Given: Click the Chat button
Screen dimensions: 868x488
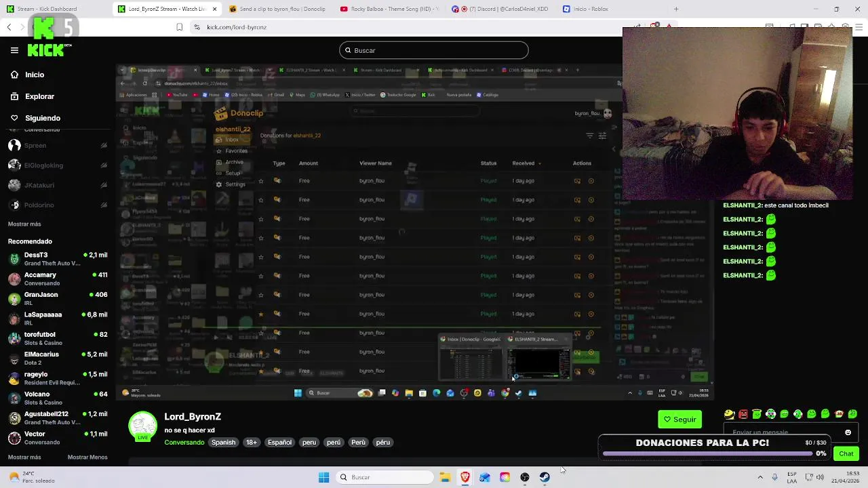Looking at the screenshot, I should [846, 453].
